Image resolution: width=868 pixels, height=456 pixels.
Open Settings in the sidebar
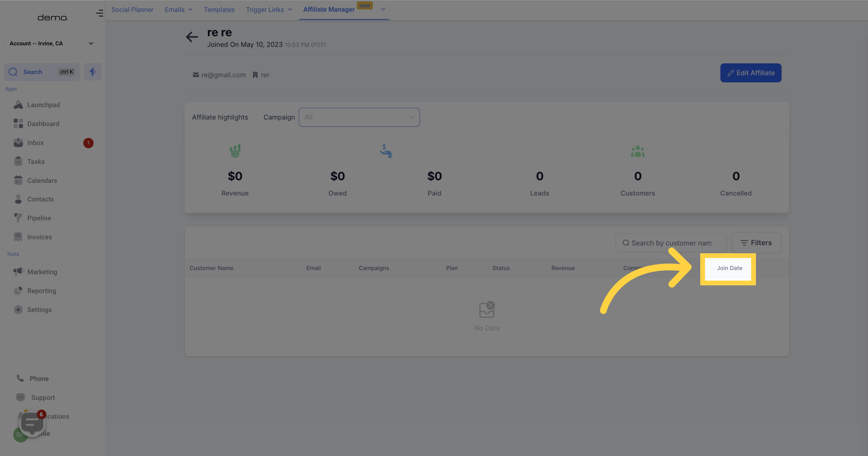coord(39,310)
